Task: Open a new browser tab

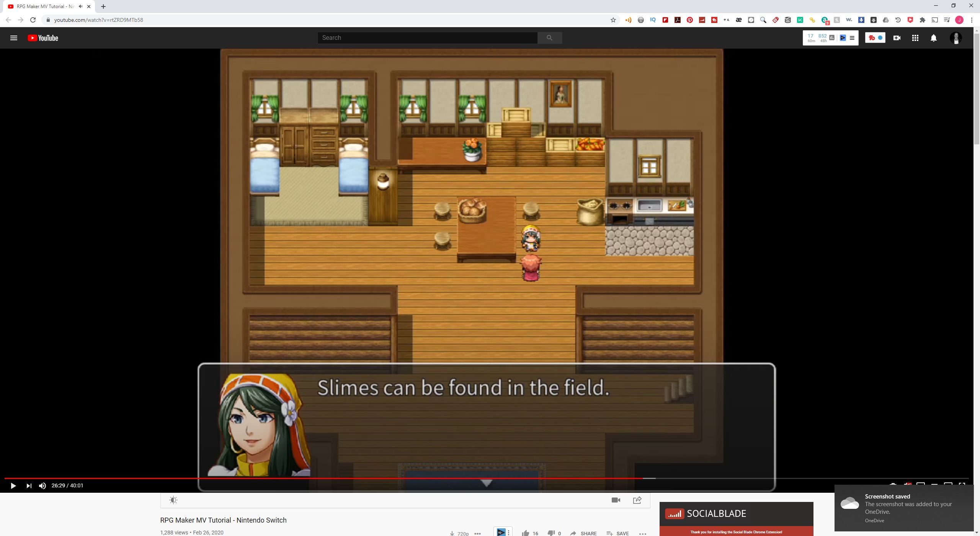Action: (103, 7)
